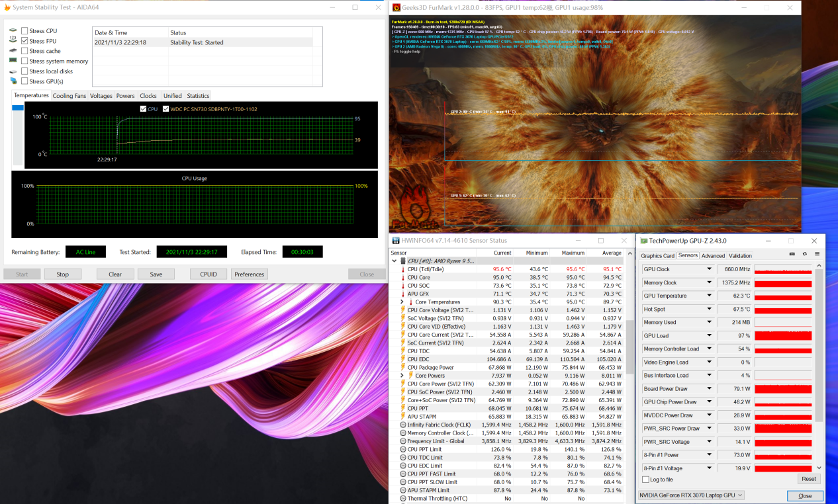Take a GPU-Z screenshot with camera icon

(x=792, y=255)
